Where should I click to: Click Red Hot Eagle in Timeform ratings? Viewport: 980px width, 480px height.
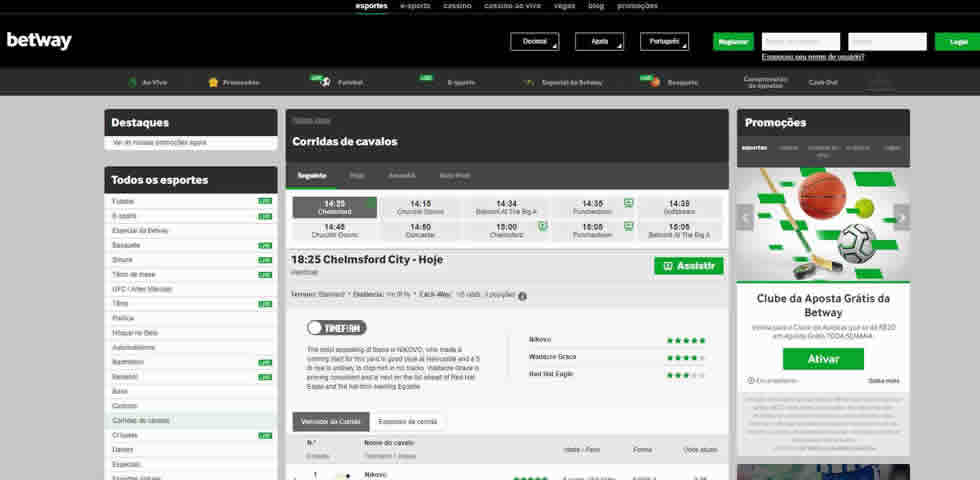tap(551, 374)
